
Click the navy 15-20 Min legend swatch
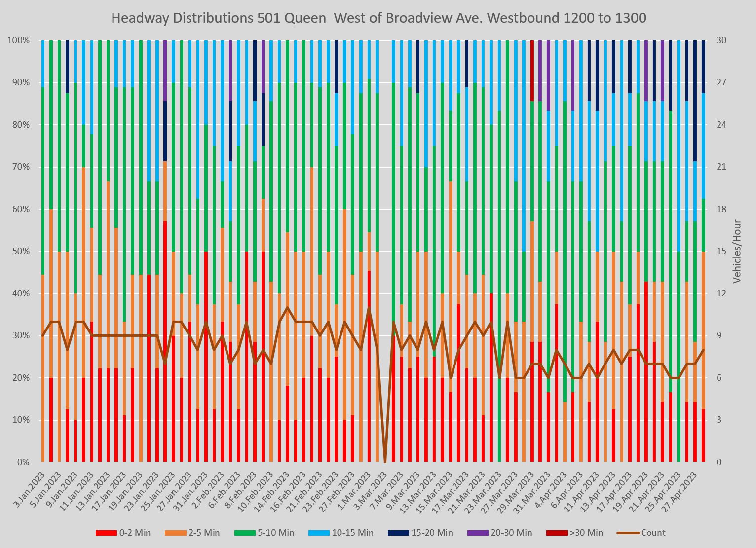[x=398, y=533]
